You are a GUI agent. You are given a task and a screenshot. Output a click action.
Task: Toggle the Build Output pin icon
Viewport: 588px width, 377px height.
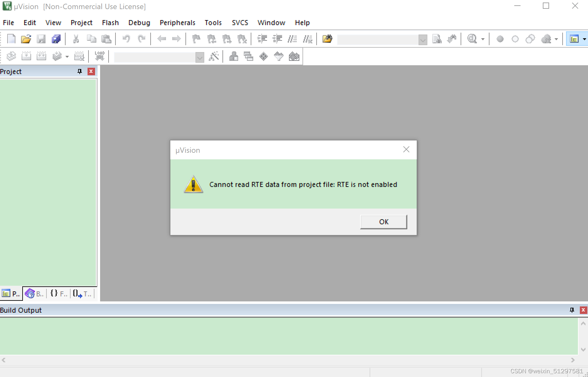[x=572, y=310]
